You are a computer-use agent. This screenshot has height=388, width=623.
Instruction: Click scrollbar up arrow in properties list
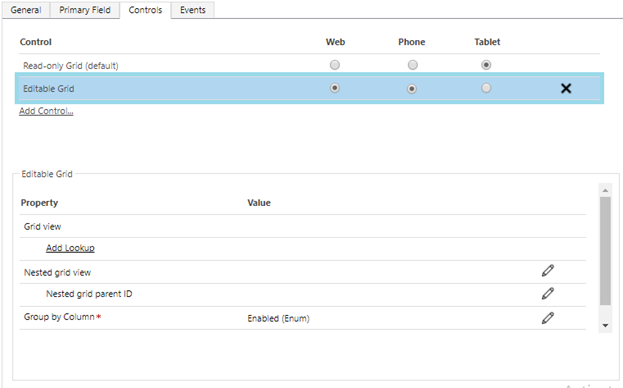605,191
